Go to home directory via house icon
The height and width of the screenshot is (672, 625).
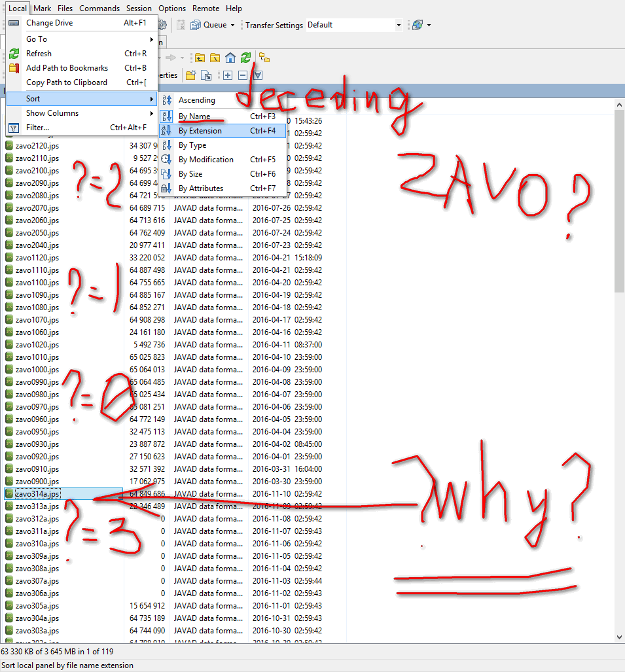[x=230, y=58]
